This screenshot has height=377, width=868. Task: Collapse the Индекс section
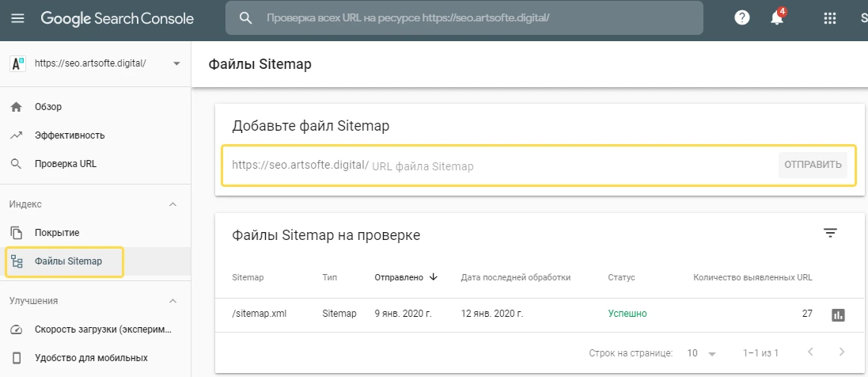(172, 204)
